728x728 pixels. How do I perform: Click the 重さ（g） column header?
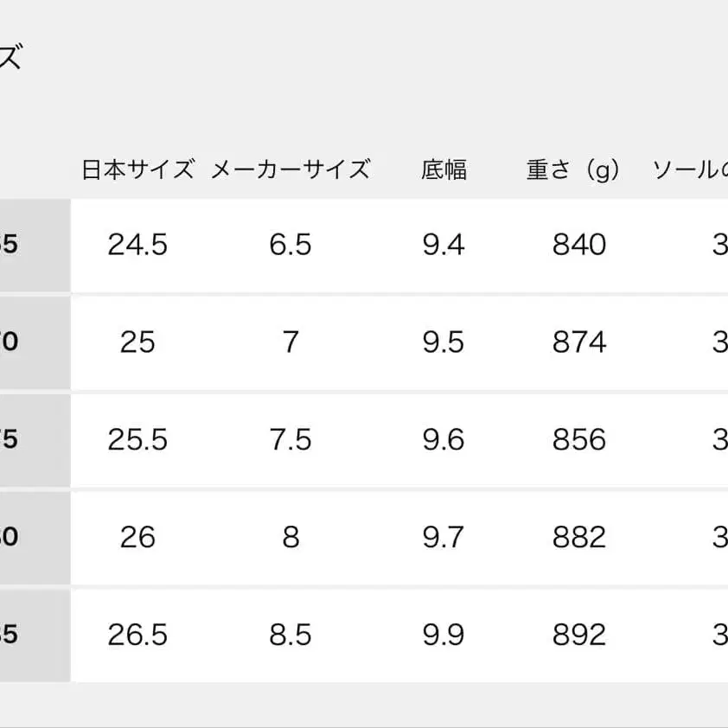point(574,169)
